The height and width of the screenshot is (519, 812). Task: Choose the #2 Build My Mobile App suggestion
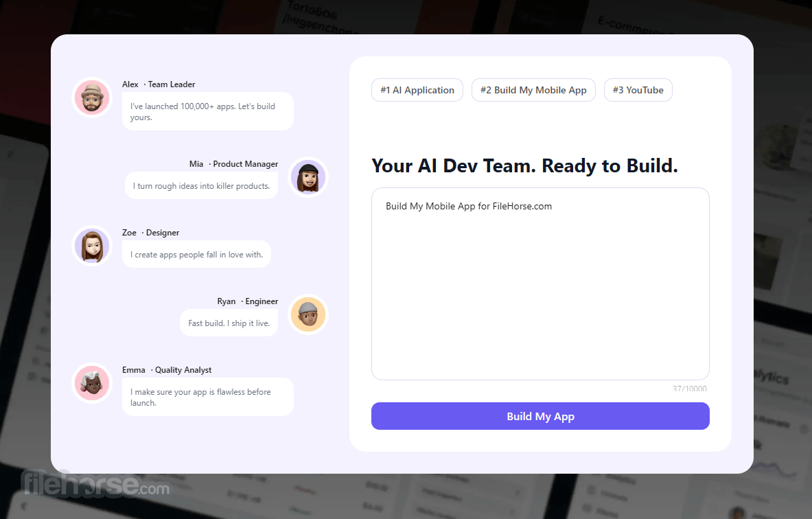tap(533, 90)
